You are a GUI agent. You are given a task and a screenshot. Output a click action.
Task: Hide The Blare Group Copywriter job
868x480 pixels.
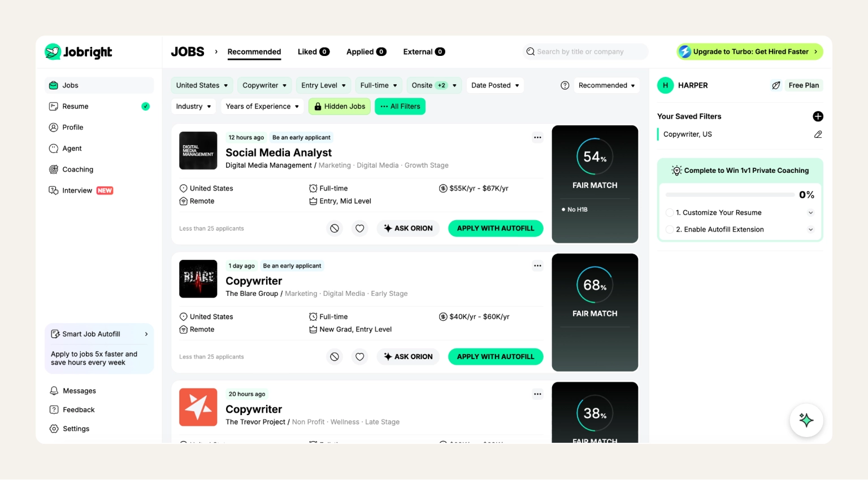pyautogui.click(x=335, y=356)
